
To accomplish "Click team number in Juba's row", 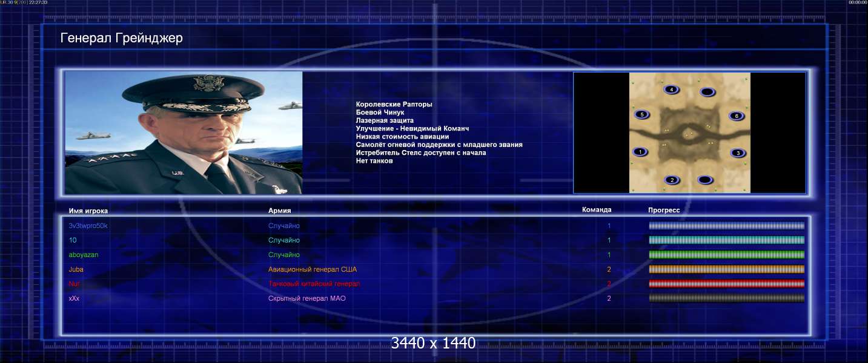I will (x=609, y=269).
